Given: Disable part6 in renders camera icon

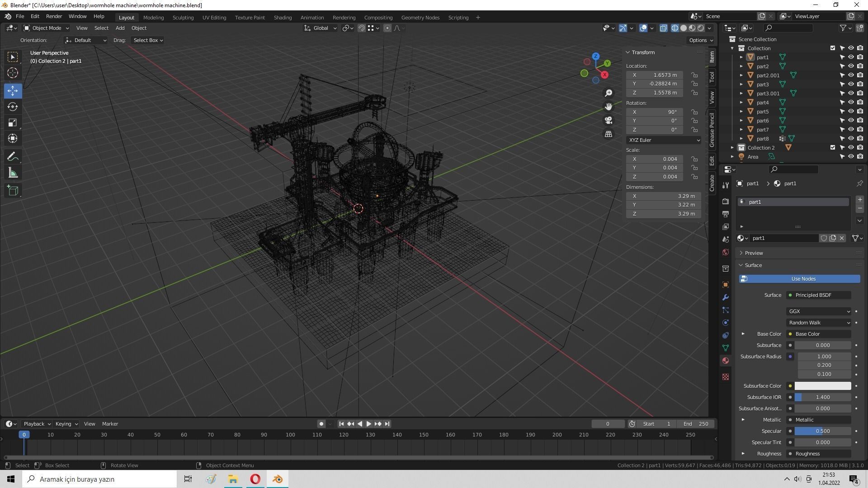Looking at the screenshot, I should coord(860,121).
